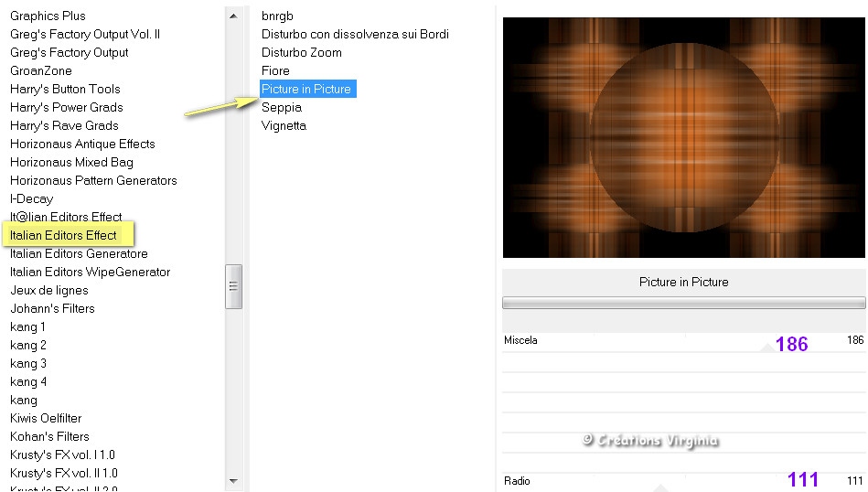868x492 pixels.
Task: Choose the Seppia filter
Action: click(282, 107)
